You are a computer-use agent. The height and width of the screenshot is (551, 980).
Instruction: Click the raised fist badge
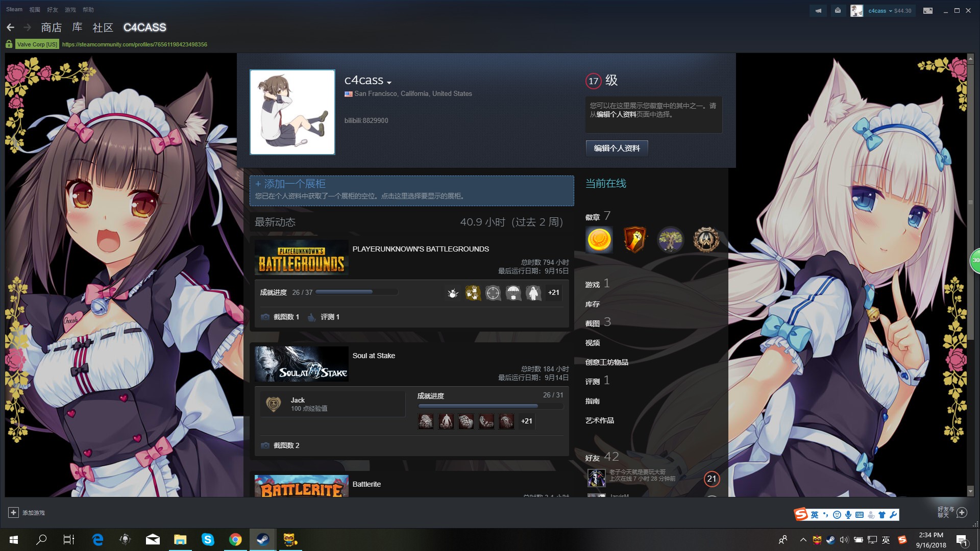click(634, 239)
